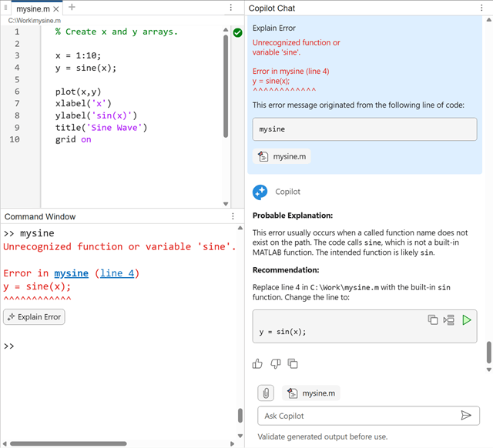Click the Copilot avatar icon
493x448 pixels.
[260, 192]
